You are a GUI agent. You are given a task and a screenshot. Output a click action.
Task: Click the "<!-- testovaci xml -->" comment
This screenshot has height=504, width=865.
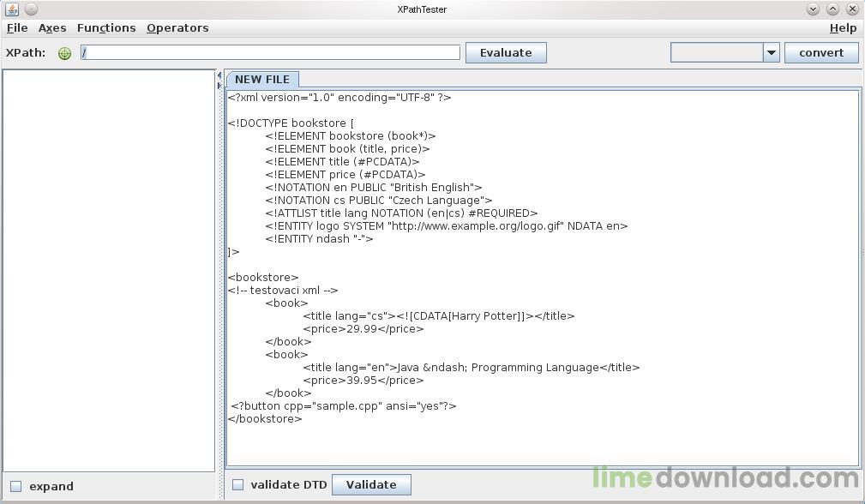[282, 290]
